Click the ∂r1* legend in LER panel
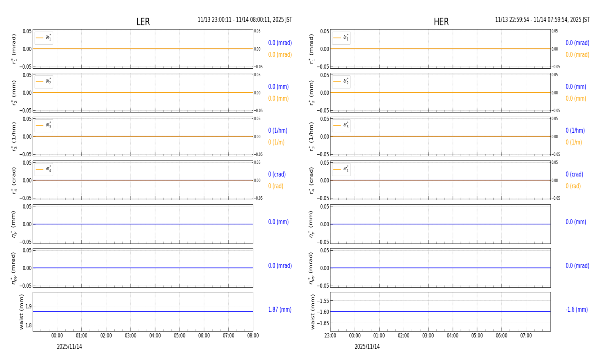This screenshot has height=364, width=595. pyautogui.click(x=44, y=38)
